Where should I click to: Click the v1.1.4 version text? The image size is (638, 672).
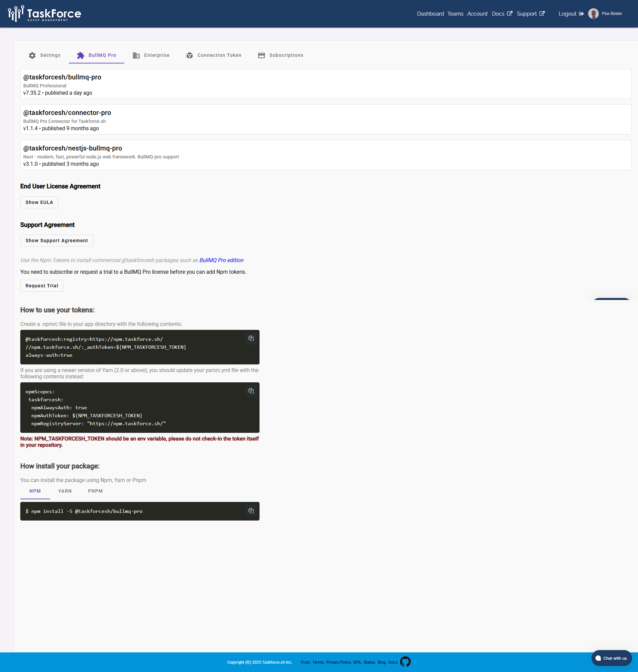coord(31,129)
